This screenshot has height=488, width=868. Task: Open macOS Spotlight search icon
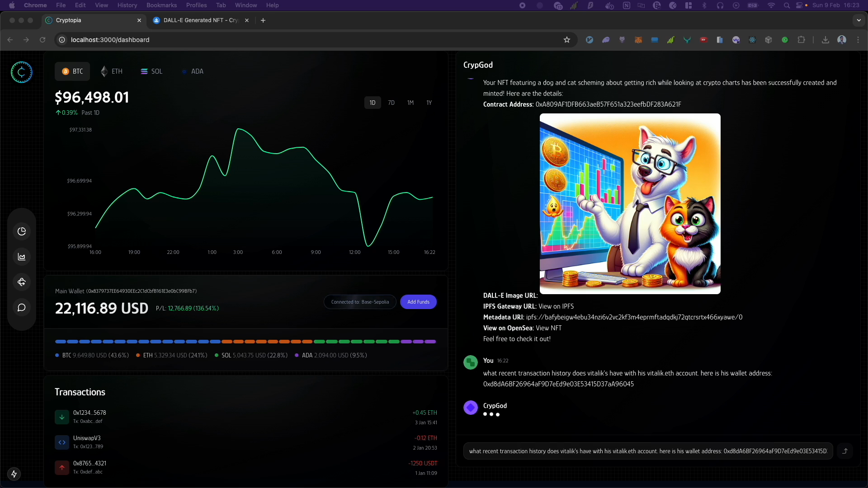(x=787, y=5)
